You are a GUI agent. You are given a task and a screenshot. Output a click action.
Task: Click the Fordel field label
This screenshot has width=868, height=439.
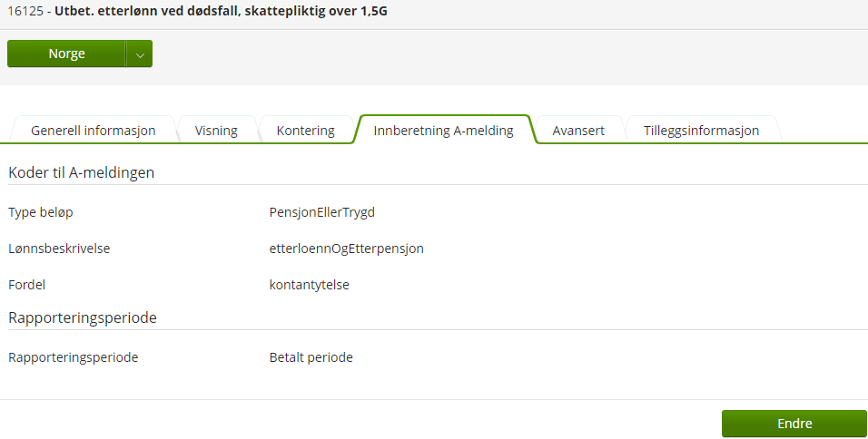(x=26, y=285)
